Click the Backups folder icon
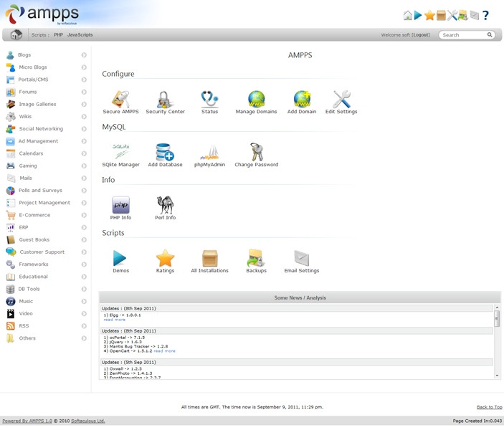The height and width of the screenshot is (430, 504). tap(256, 258)
